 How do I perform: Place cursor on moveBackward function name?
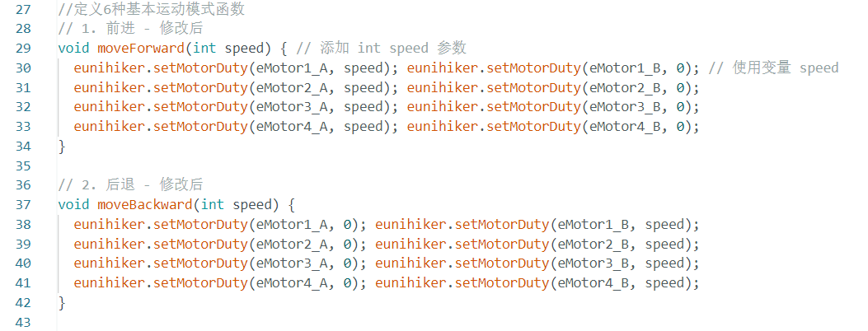point(144,204)
